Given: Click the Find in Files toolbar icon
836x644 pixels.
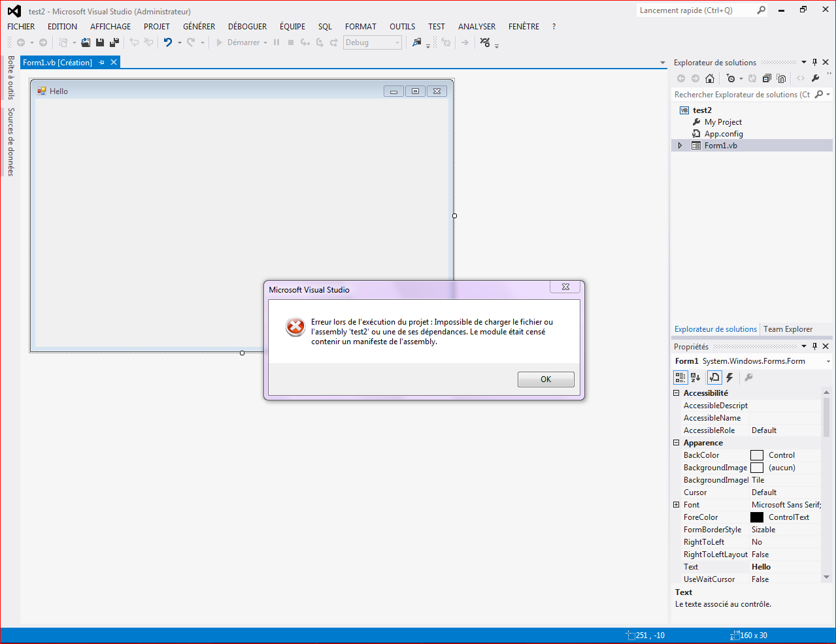Looking at the screenshot, I should tap(417, 42).
